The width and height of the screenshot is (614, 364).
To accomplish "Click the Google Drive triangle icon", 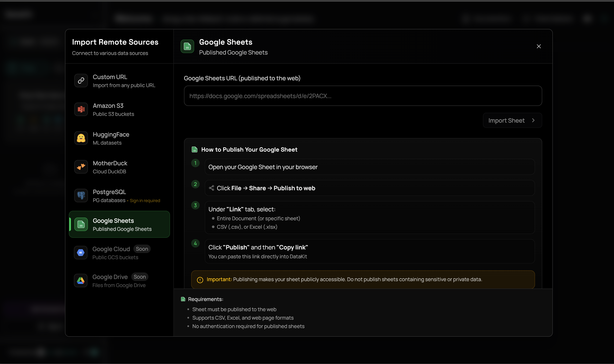I will pos(80,281).
